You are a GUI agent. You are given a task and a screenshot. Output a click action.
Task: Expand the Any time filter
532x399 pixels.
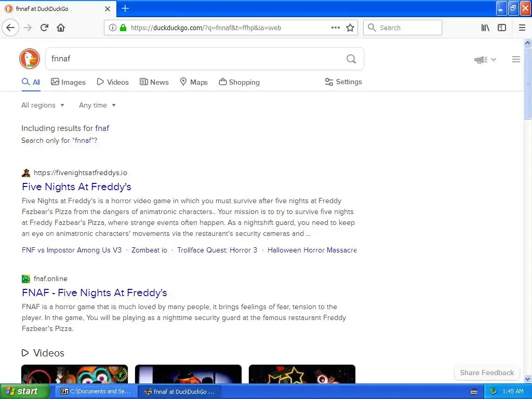(x=97, y=105)
